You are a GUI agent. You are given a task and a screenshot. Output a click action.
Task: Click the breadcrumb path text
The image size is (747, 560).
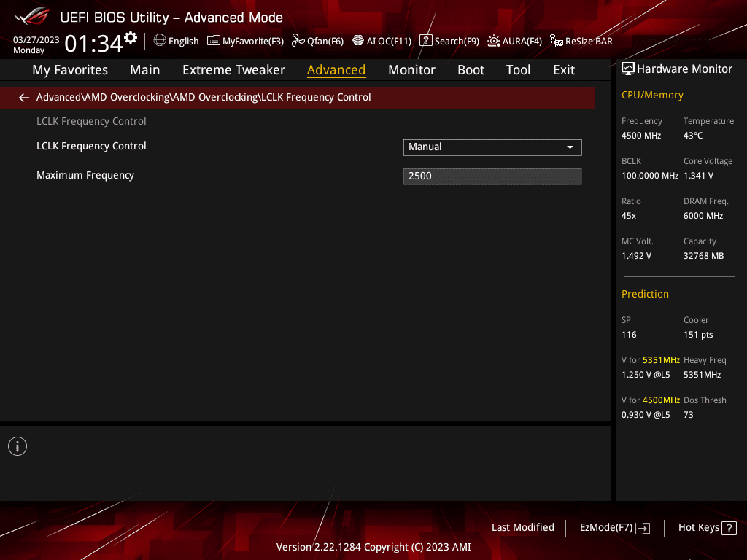coord(204,97)
